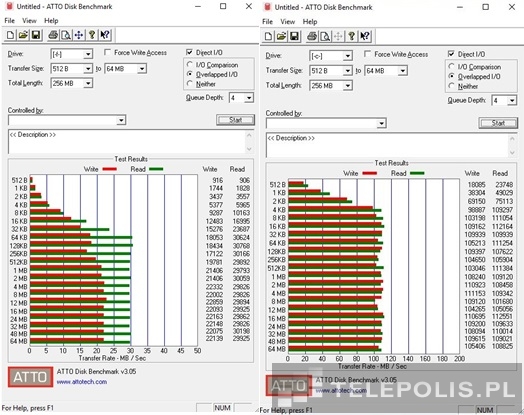
Task: Open 64 MB transfer size dropdown, right window
Action: click(402, 71)
